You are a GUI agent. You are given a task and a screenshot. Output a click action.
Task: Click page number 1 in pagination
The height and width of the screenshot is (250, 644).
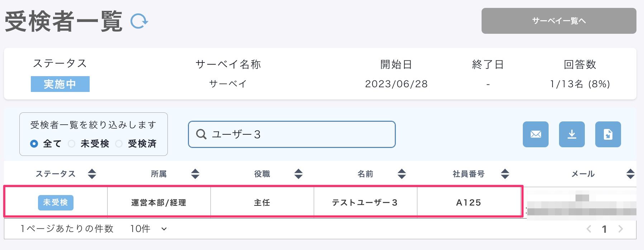[605, 229]
